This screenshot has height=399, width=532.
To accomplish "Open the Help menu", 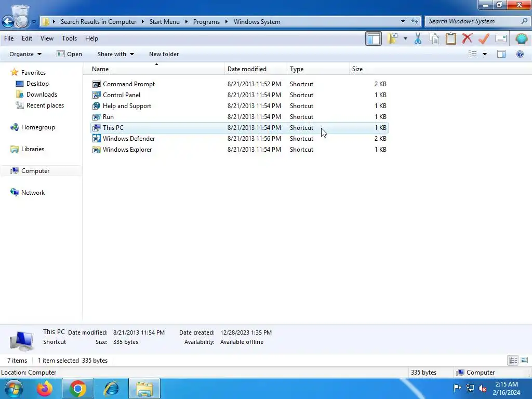I will click(91, 38).
